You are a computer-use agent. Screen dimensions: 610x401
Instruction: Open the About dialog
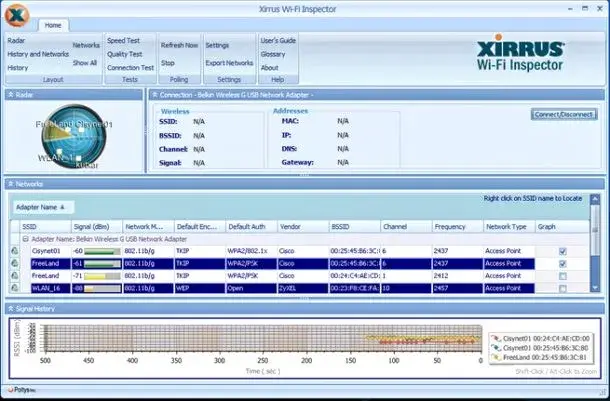pos(269,68)
